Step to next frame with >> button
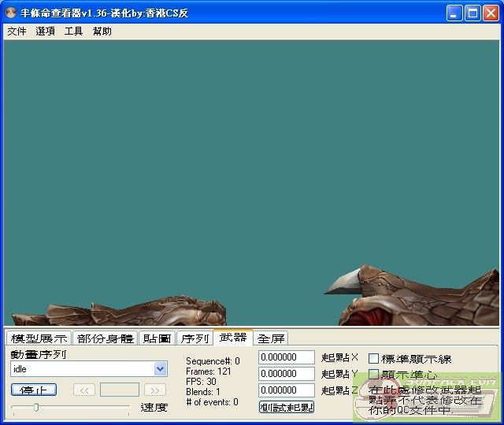 click(155, 390)
